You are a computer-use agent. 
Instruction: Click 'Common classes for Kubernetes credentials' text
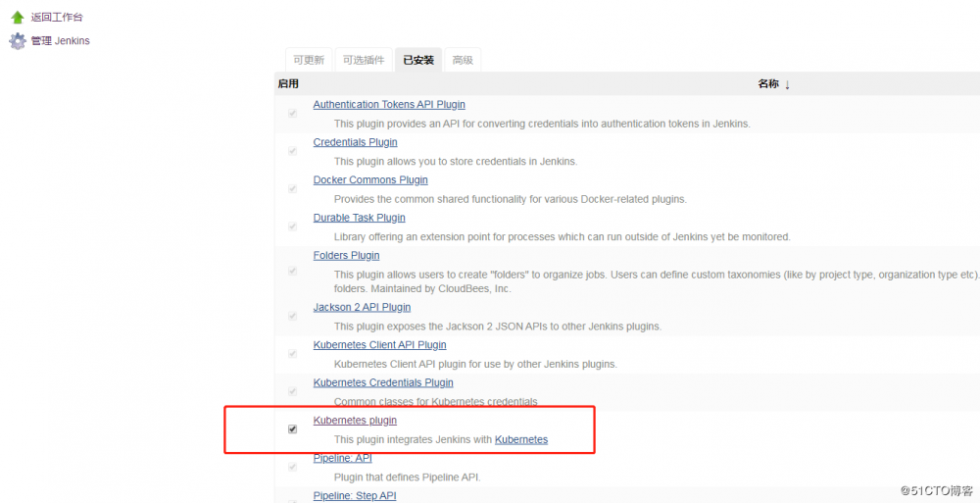point(436,402)
